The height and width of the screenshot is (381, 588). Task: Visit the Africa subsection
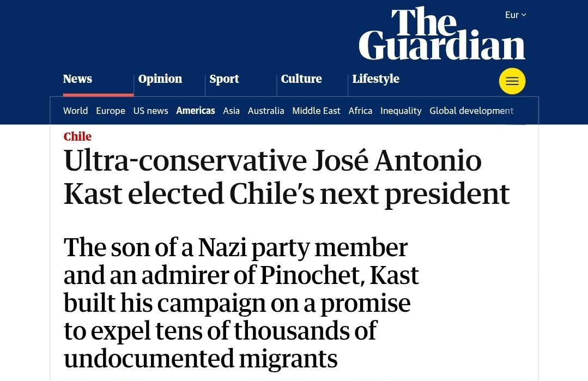coord(360,111)
